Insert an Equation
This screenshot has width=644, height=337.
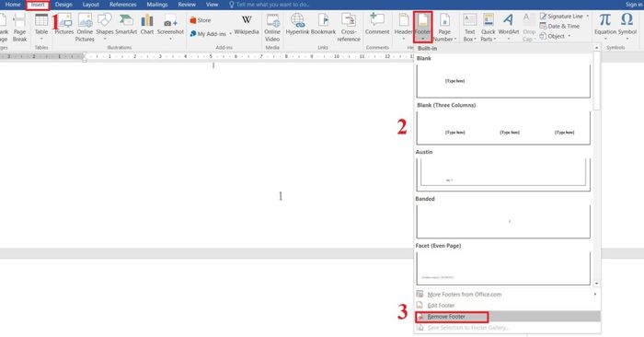pos(605,27)
